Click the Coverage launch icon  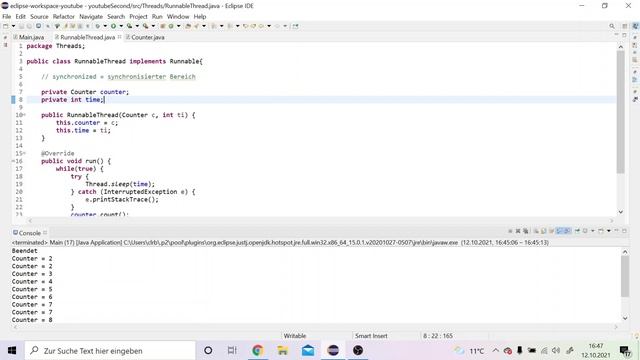pos(129,26)
